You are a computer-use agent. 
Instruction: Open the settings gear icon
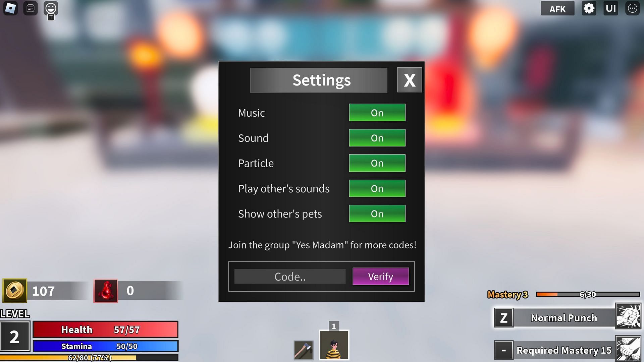pyautogui.click(x=589, y=8)
